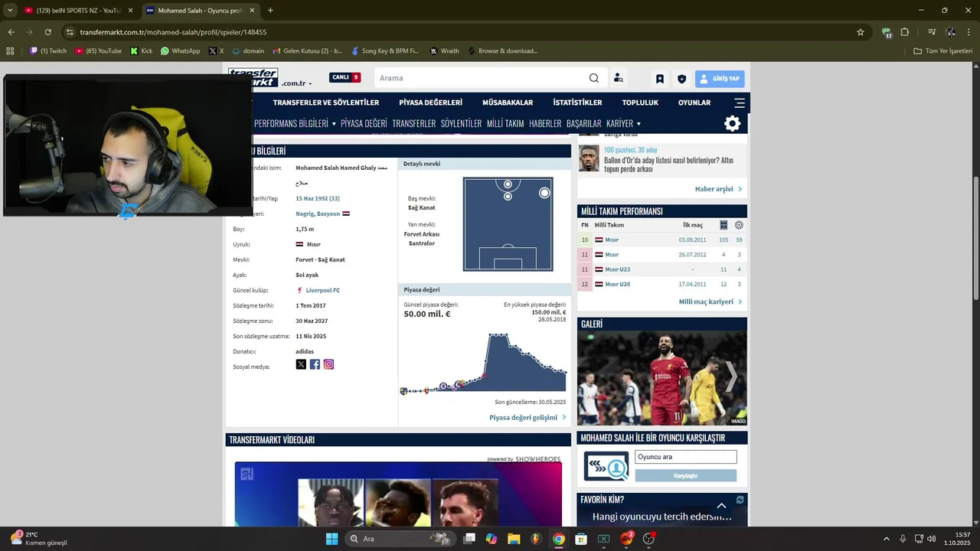Click inside the Arama search field
Viewport: 980px width, 551px height.
pos(482,78)
